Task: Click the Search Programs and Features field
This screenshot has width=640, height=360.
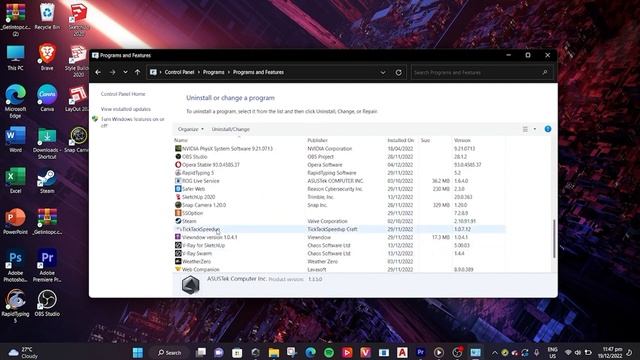Action: click(x=481, y=72)
